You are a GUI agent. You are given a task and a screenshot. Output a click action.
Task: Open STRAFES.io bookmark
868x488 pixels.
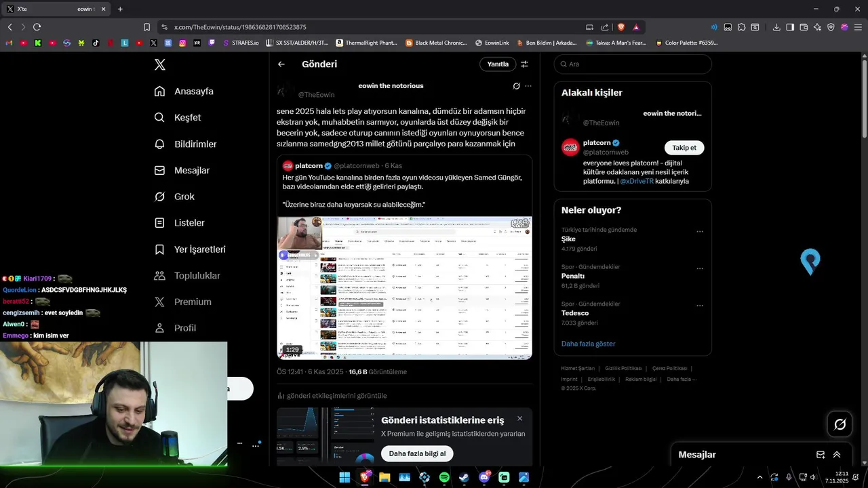(x=241, y=43)
